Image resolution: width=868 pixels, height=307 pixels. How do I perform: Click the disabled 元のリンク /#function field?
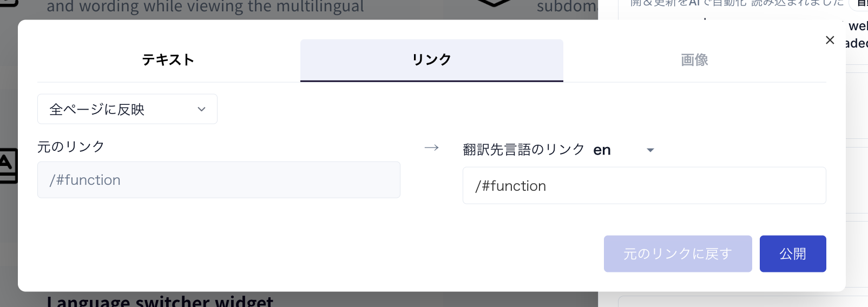(219, 179)
